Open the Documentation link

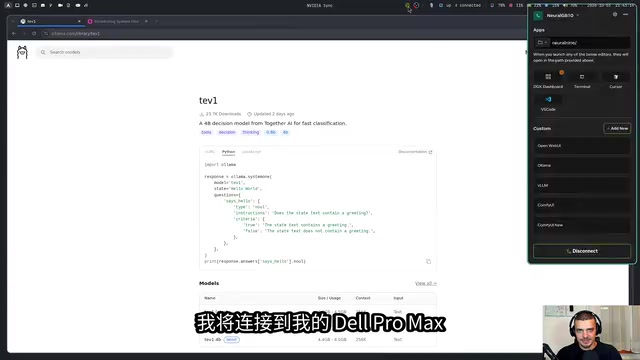[x=415, y=152]
